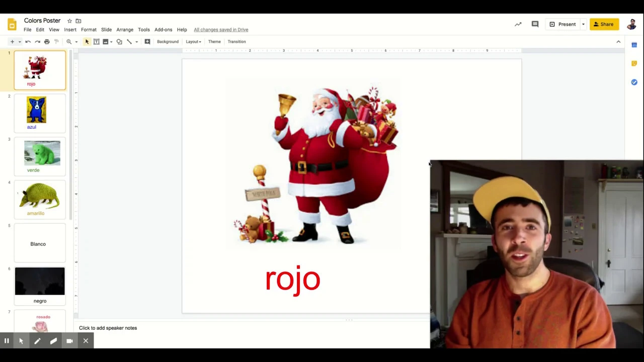Open the Google Slides home icon

click(12, 25)
